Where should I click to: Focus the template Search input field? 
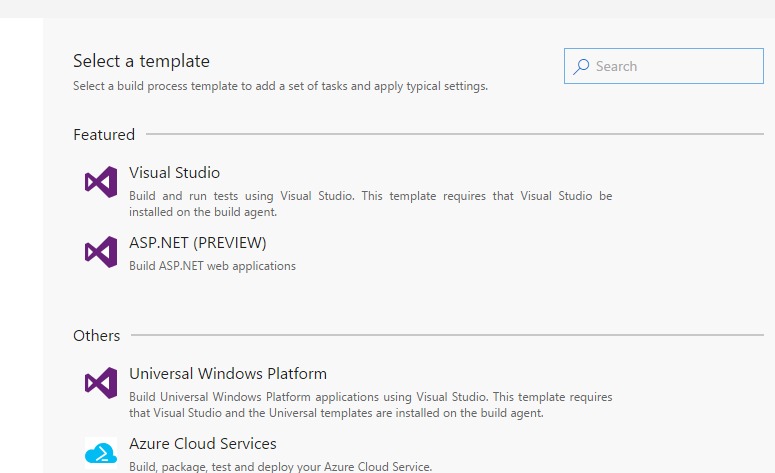(664, 66)
